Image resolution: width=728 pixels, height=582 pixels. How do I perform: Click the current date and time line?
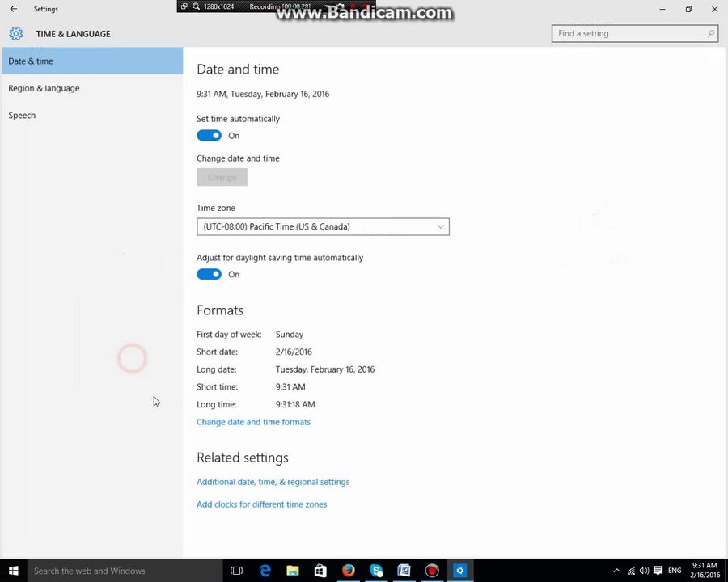263,94
